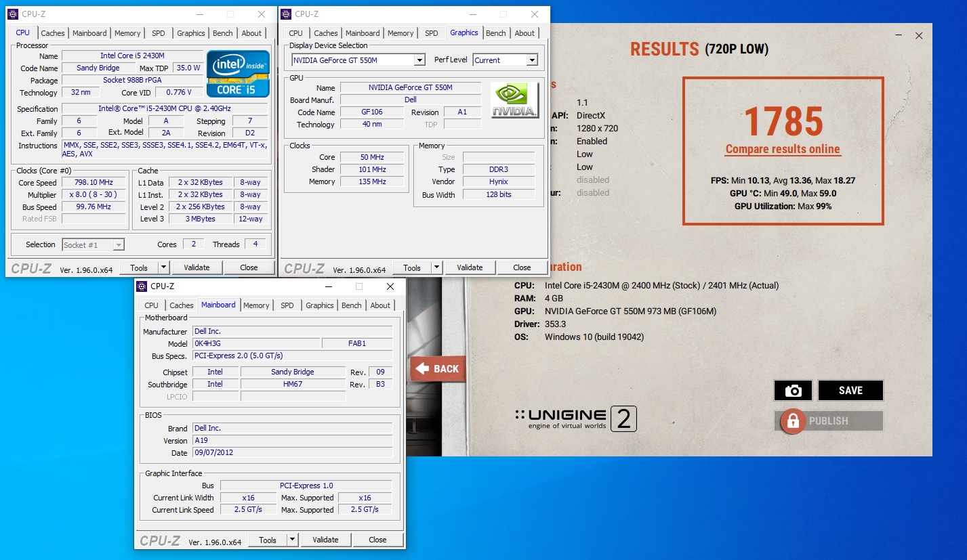Switch to CPU tab in Graphics window
Screen dimensions: 967x560
(295, 33)
